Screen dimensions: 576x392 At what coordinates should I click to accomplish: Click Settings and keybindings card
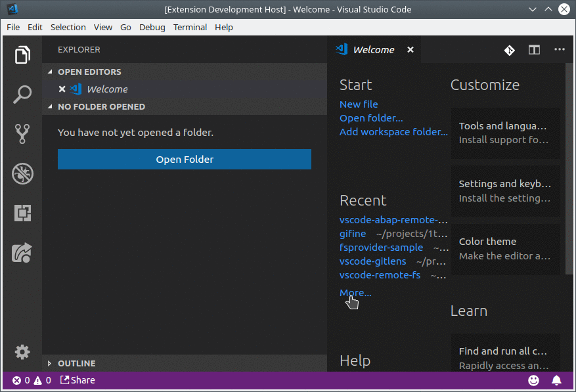(506, 191)
